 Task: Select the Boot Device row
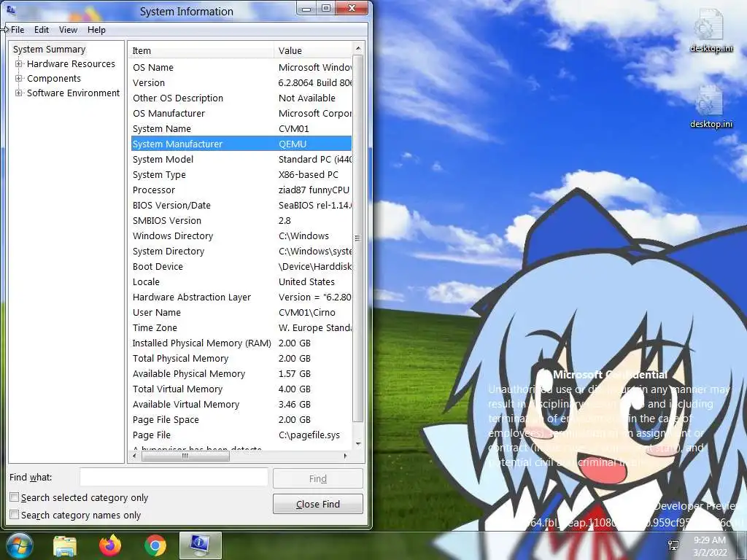point(241,266)
